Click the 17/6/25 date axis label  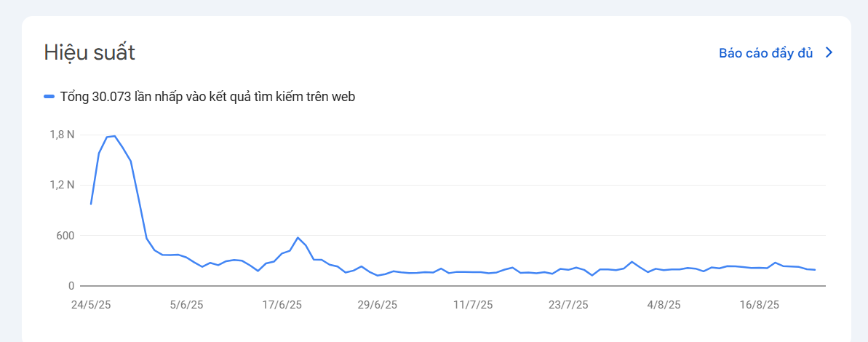tap(282, 304)
